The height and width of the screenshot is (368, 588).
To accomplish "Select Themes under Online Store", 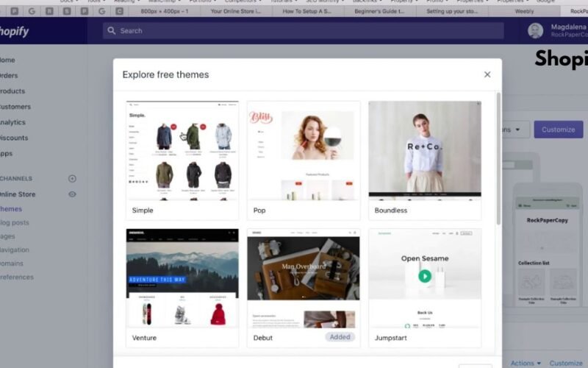I will 11,209.
